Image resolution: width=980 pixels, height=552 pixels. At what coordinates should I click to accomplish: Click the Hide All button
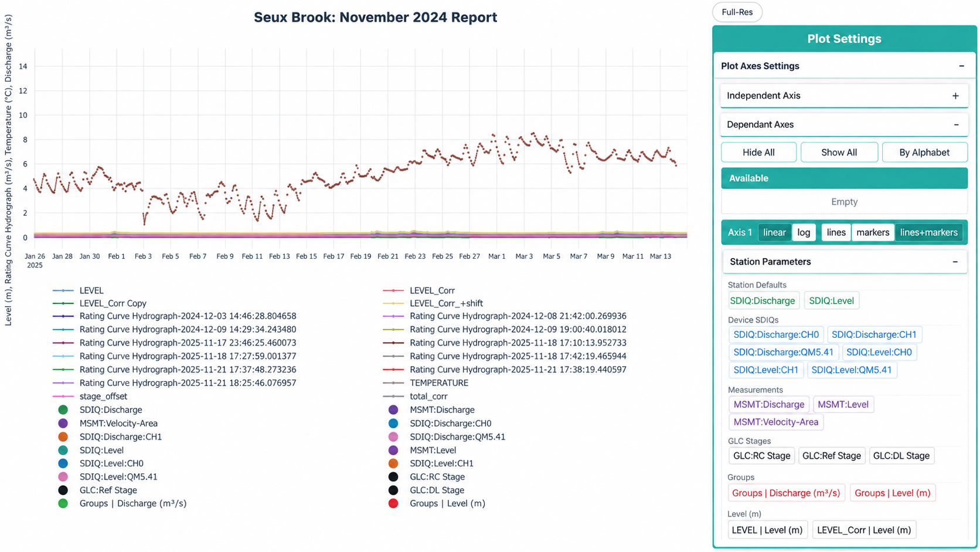[758, 153]
